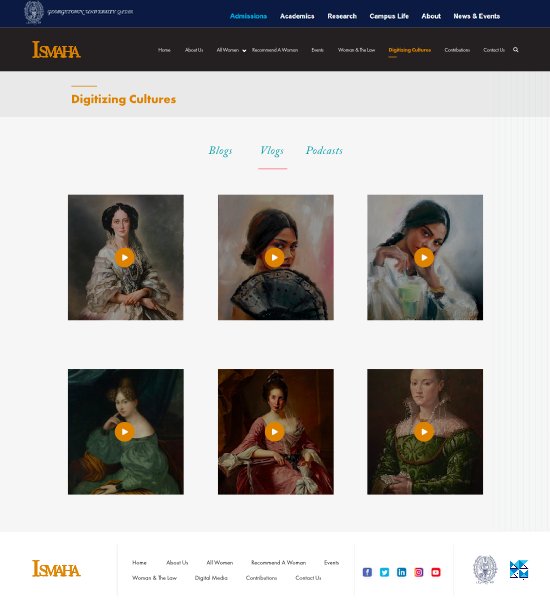Image resolution: width=550 pixels, height=605 pixels.
Task: Open Contact Us link in navbar
Action: point(494,50)
